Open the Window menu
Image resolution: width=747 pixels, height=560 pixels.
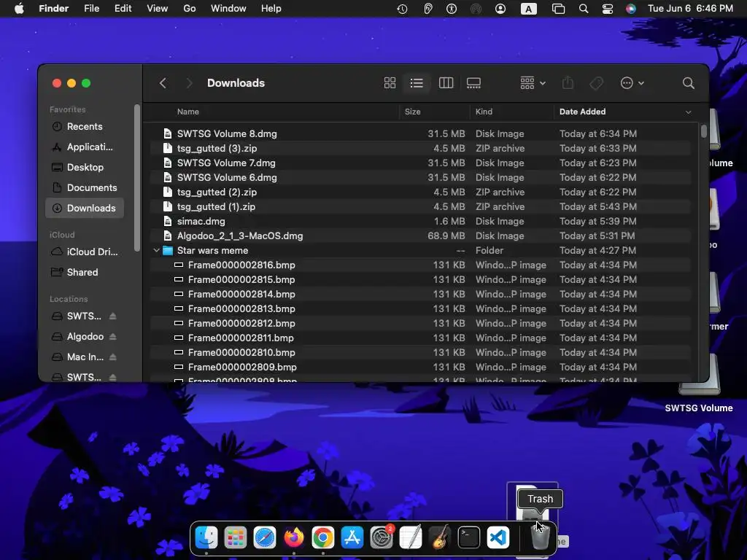228,9
